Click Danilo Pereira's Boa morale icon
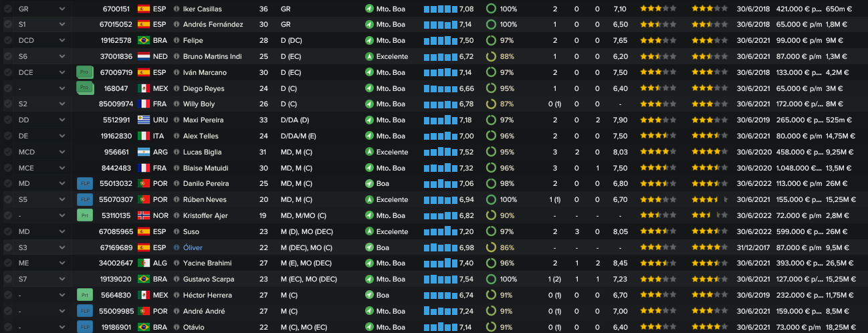Image resolution: width=868 pixels, height=333 pixels. (369, 183)
